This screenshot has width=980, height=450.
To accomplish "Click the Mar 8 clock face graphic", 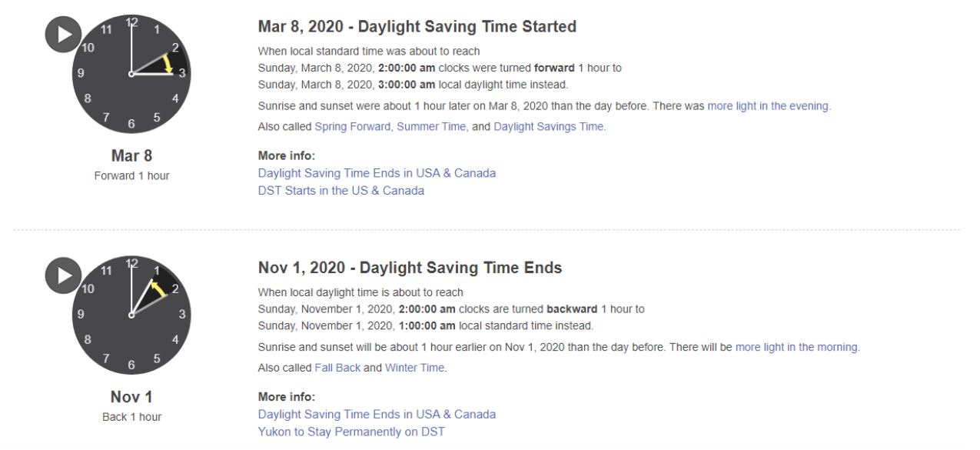I will click(x=131, y=73).
